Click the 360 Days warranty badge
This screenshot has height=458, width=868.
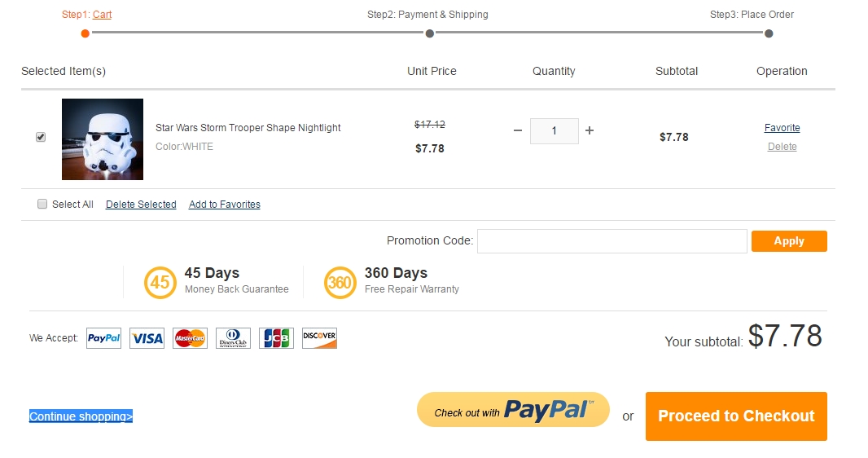[x=340, y=282]
